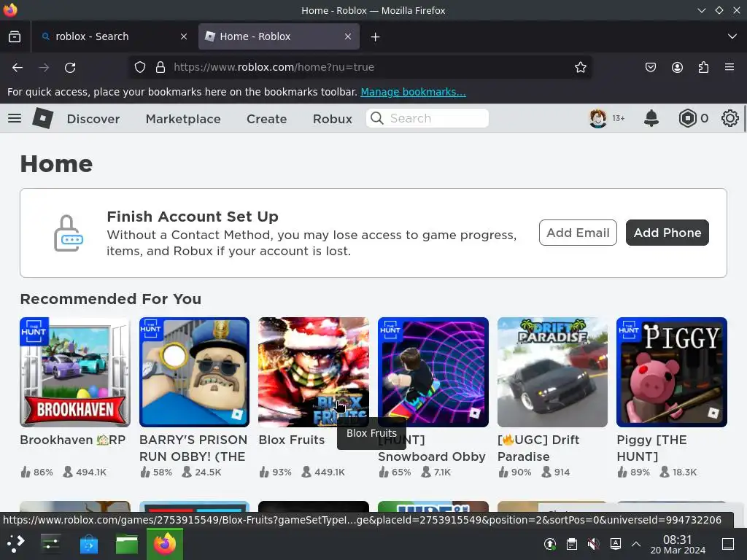Open the Robux balance icon
747x560 pixels.
pyautogui.click(x=687, y=118)
